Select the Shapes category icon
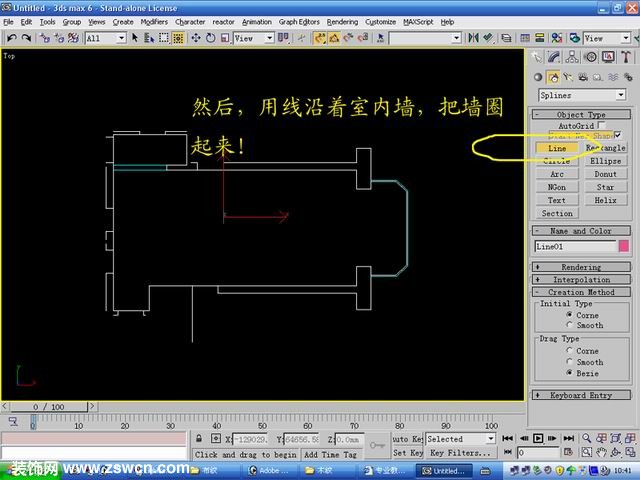The image size is (640, 480). tap(553, 77)
